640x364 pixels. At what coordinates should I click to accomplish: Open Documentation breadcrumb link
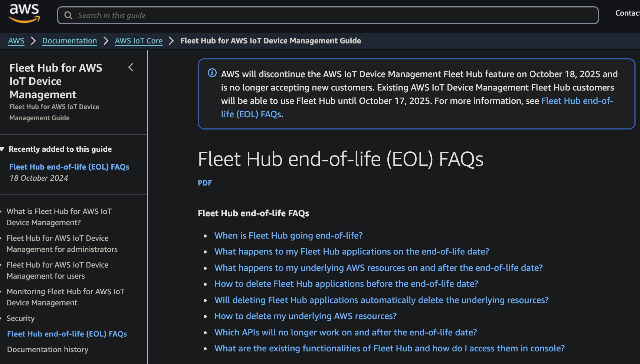69,41
